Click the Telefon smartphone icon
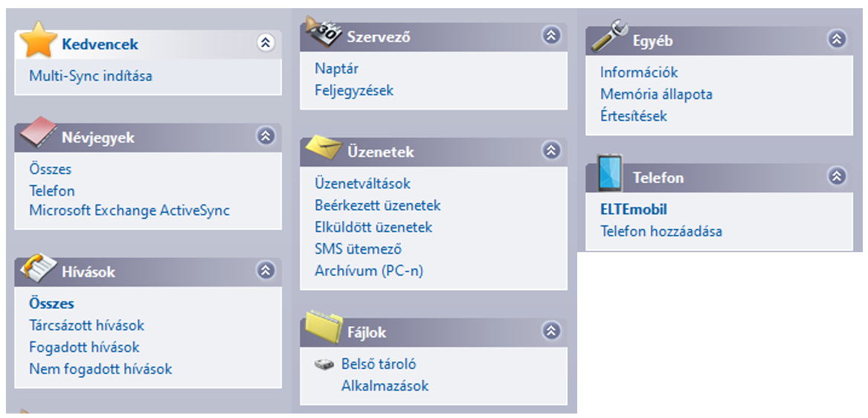The height and width of the screenshot is (418, 868). [609, 173]
